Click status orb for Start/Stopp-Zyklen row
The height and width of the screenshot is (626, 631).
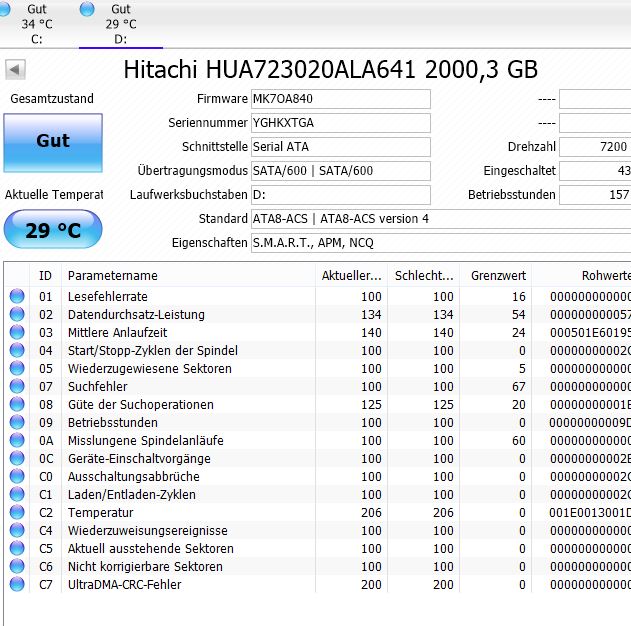tap(17, 350)
